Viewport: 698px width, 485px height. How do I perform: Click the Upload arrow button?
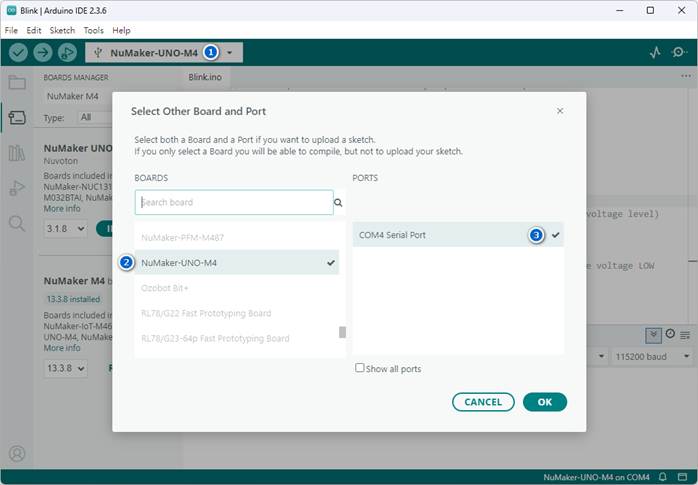point(43,52)
